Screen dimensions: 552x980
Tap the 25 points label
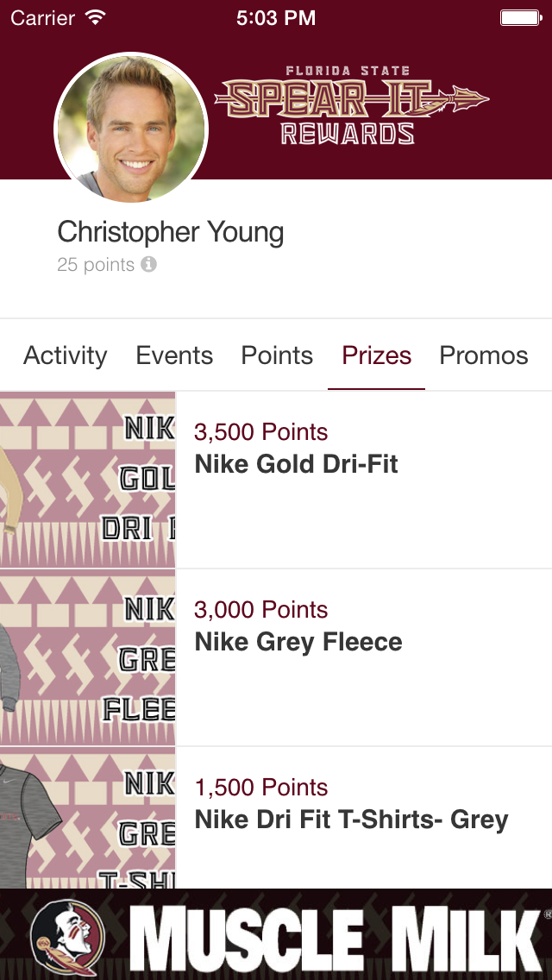tap(96, 264)
